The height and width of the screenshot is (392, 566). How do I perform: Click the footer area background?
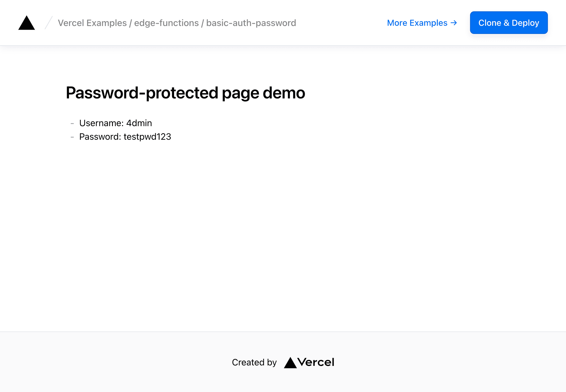click(x=113, y=362)
